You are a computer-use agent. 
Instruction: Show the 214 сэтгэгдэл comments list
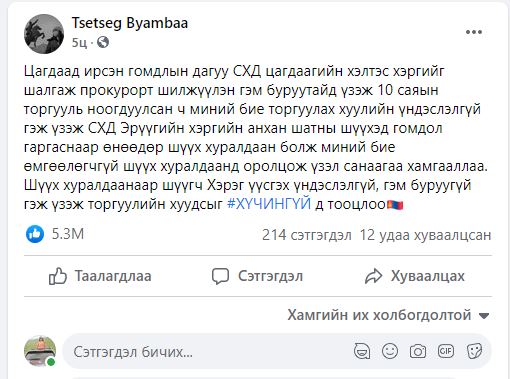307,235
